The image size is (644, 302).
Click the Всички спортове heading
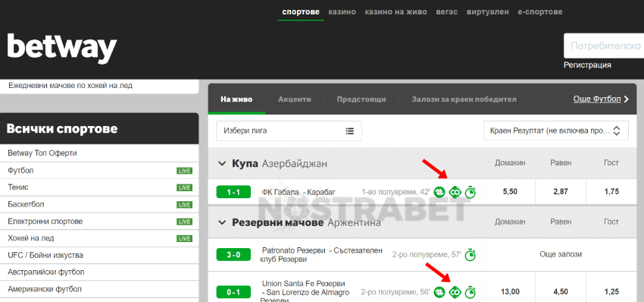click(62, 129)
